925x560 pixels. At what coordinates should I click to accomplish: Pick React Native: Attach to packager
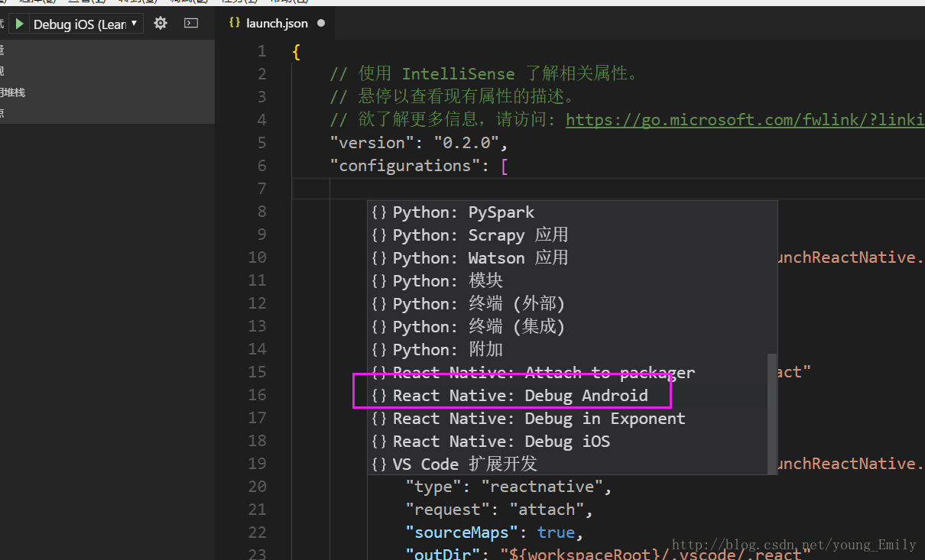coord(543,373)
